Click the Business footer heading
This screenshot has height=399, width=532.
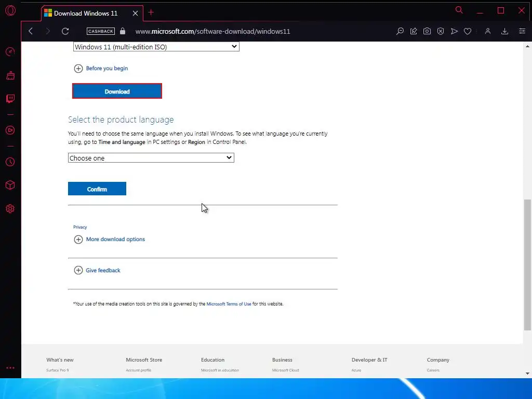click(282, 360)
